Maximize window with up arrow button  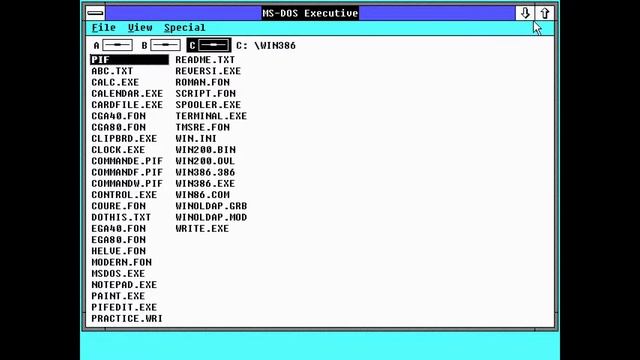click(x=544, y=13)
